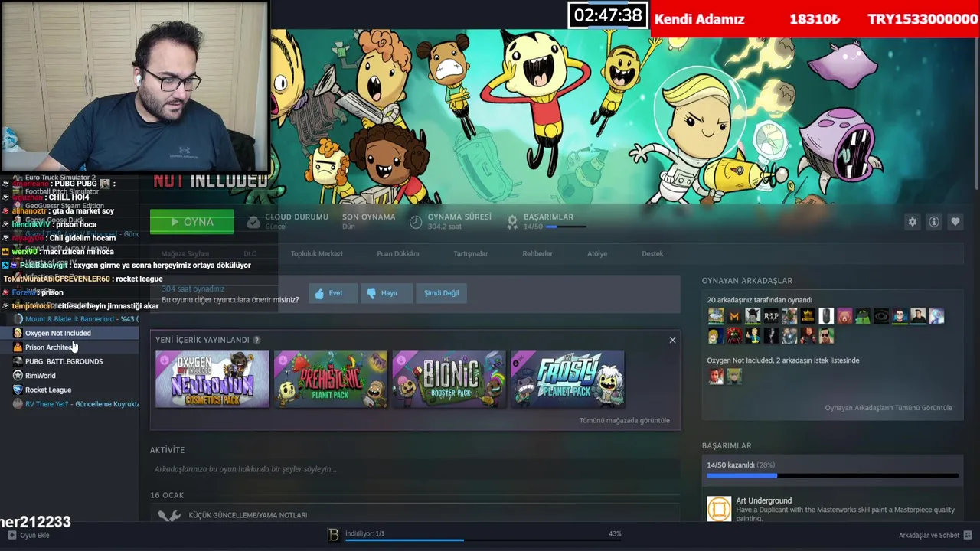
Task: Click the Prison Architect game icon
Action: click(x=18, y=347)
